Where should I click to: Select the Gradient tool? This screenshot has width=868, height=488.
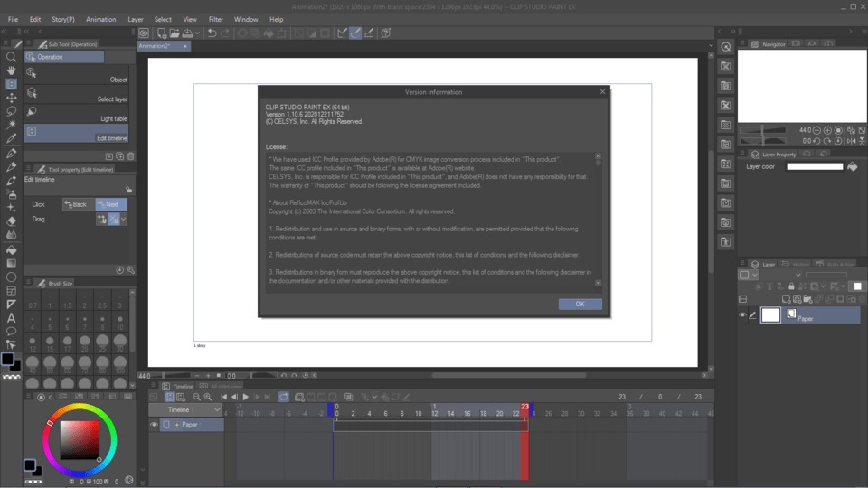coord(11,264)
